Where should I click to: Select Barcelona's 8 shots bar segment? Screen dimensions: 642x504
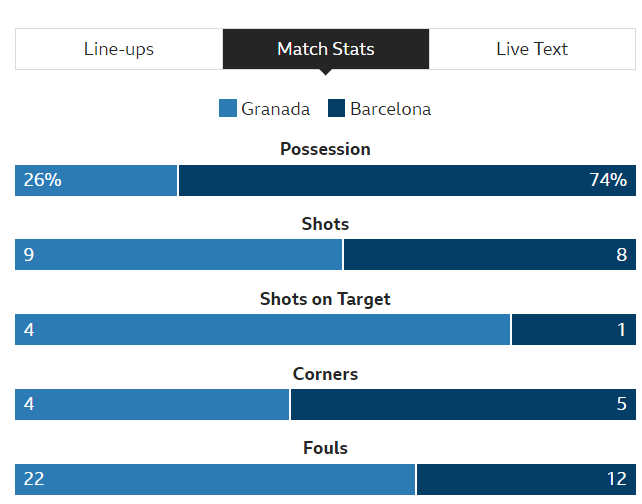point(490,255)
